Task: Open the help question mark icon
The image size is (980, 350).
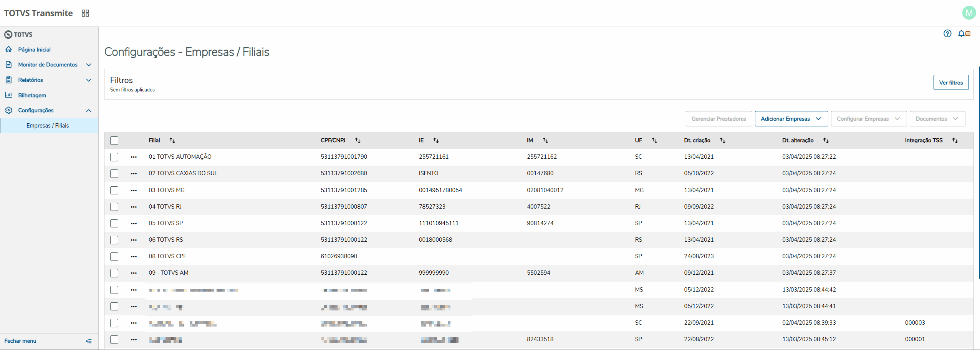Action: (x=947, y=33)
